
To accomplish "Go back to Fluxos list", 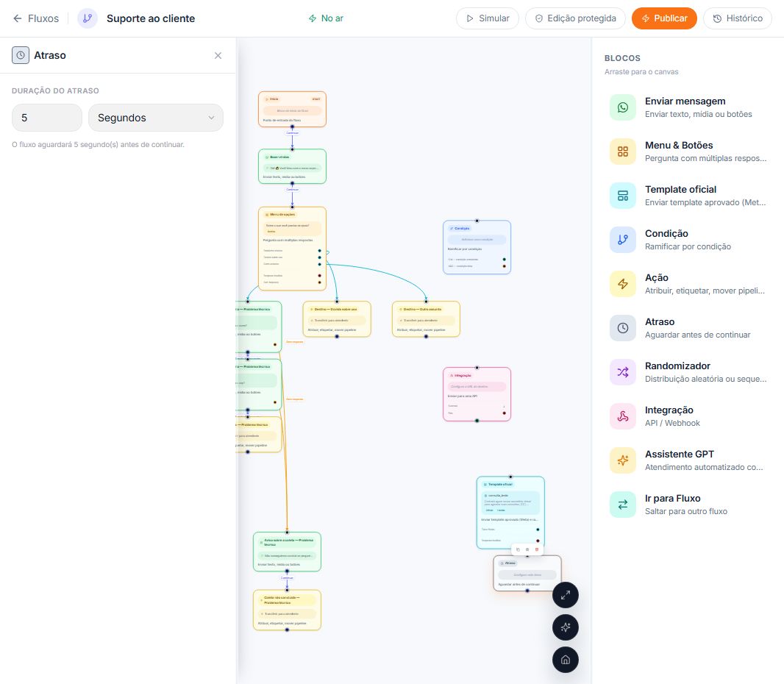I will [35, 18].
